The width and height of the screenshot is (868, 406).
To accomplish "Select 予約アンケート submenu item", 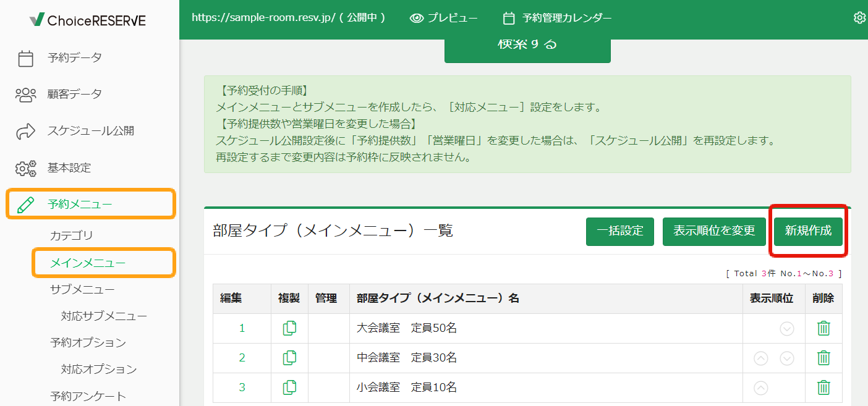I will click(88, 396).
